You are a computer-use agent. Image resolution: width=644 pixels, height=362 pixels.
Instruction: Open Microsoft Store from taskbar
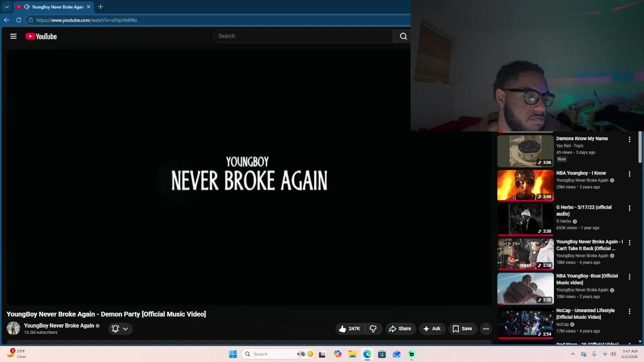[x=382, y=354]
